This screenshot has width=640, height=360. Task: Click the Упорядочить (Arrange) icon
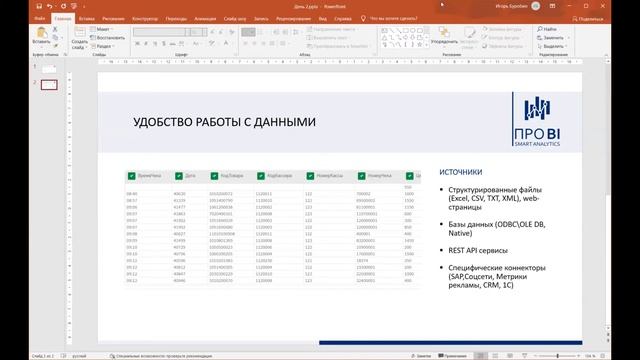point(444,32)
